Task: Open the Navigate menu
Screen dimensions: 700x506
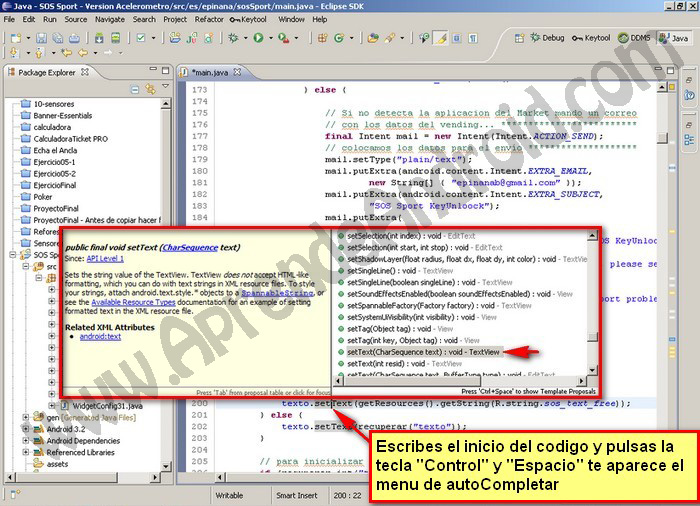Action: pyautogui.click(x=110, y=19)
